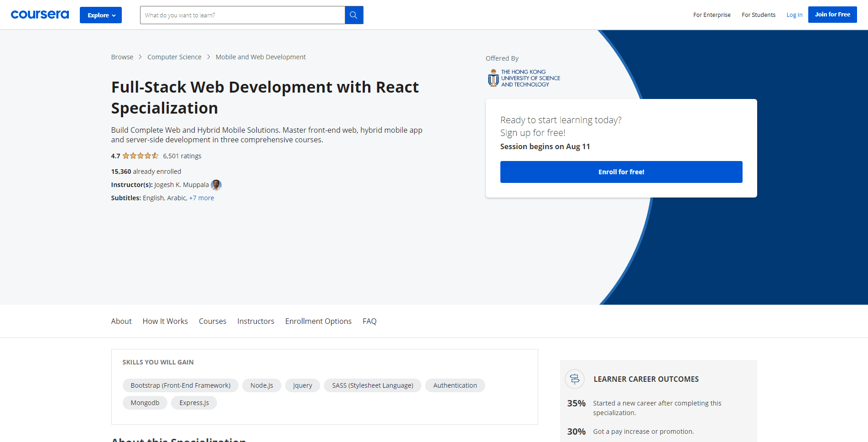868x442 pixels.
Task: Click For Enterprise in the header
Action: point(712,15)
